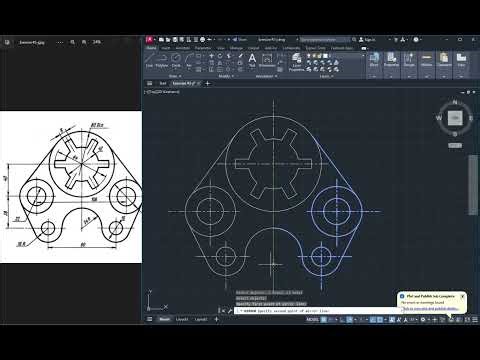Open the Help question-mark icon

click(x=416, y=39)
